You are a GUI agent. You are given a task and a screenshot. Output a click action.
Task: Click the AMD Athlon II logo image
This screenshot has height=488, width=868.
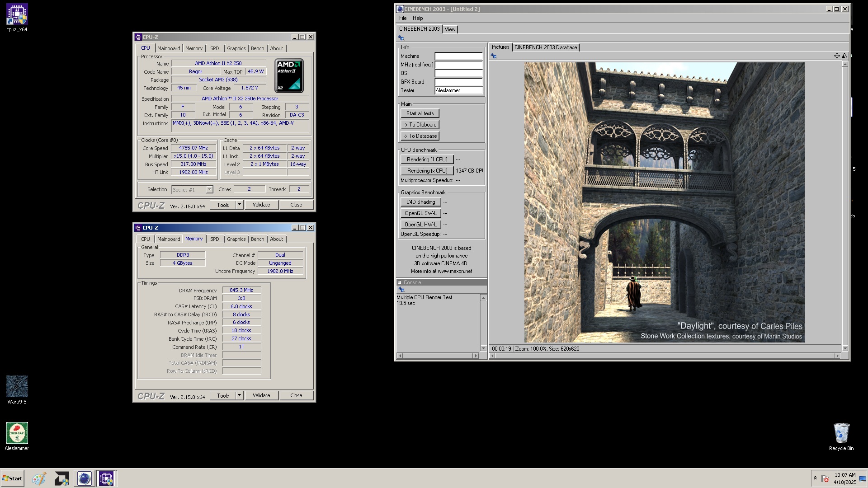pos(289,76)
